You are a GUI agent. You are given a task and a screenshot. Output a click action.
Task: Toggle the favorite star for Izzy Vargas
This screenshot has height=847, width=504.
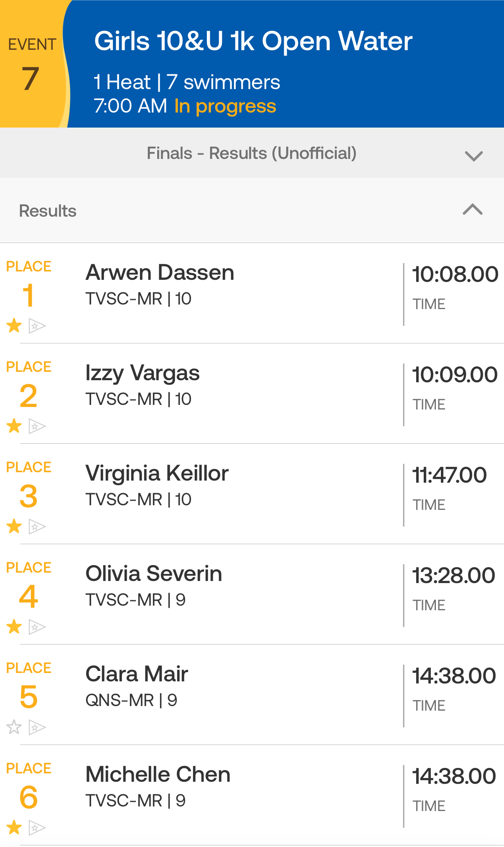click(x=14, y=426)
